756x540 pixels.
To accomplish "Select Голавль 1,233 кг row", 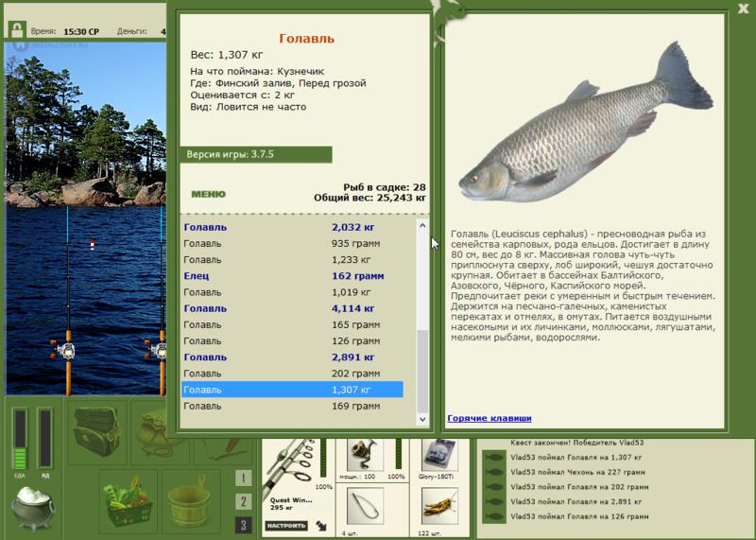I will click(x=292, y=260).
